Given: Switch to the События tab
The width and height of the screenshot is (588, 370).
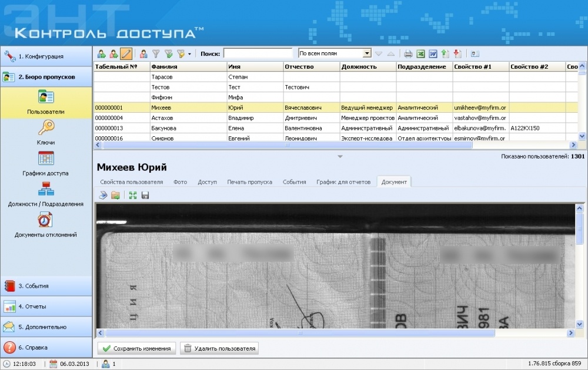Looking at the screenshot, I should 295,182.
